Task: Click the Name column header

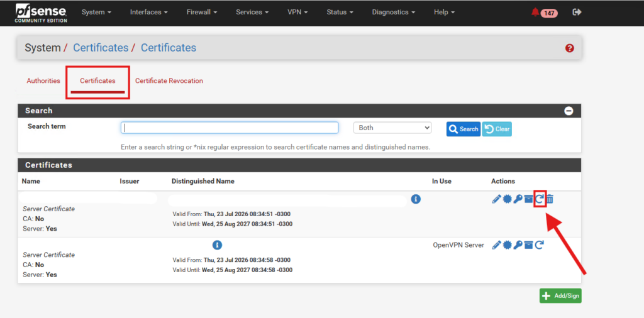Action: (x=31, y=181)
